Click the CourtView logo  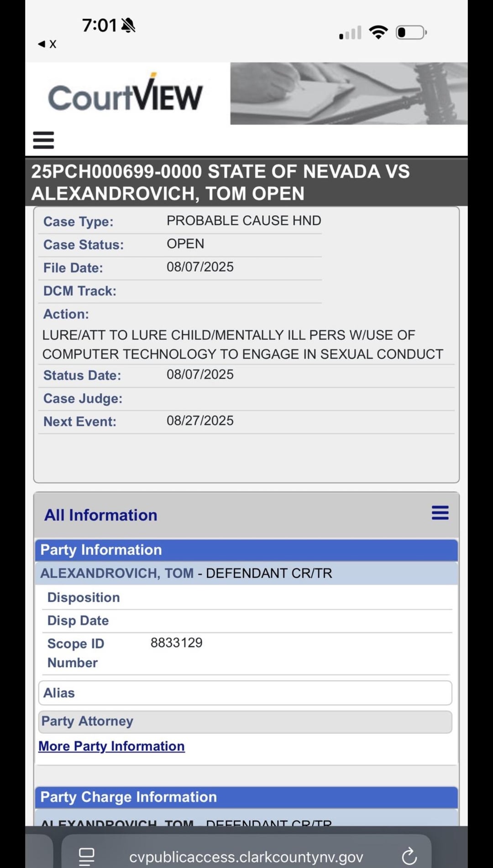click(125, 93)
